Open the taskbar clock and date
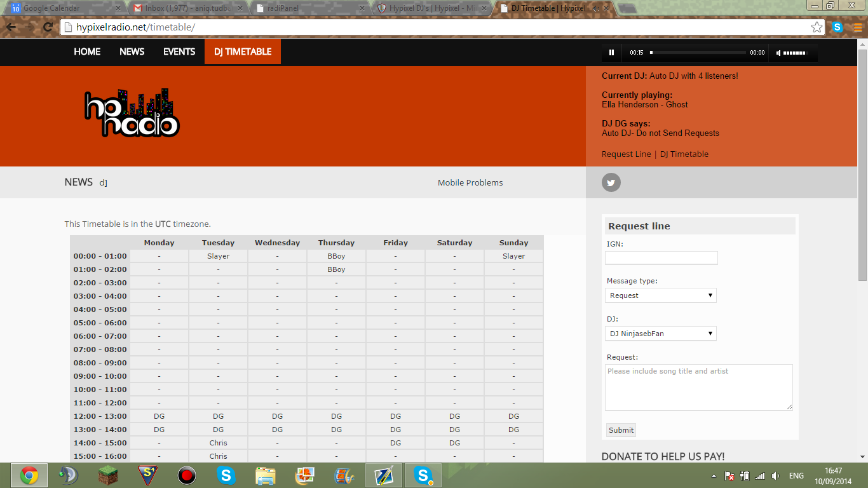The image size is (868, 488). pos(834,476)
